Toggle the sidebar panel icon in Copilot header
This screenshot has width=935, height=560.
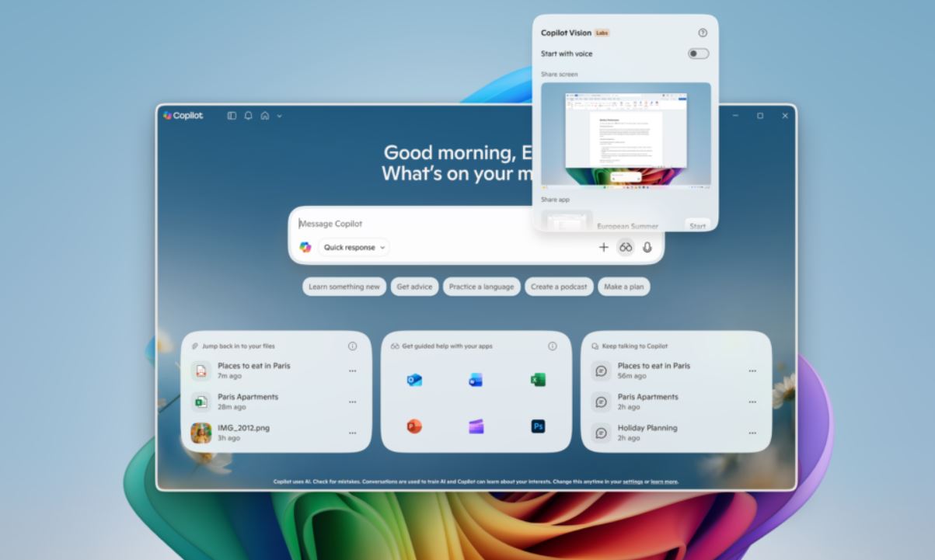(x=232, y=116)
